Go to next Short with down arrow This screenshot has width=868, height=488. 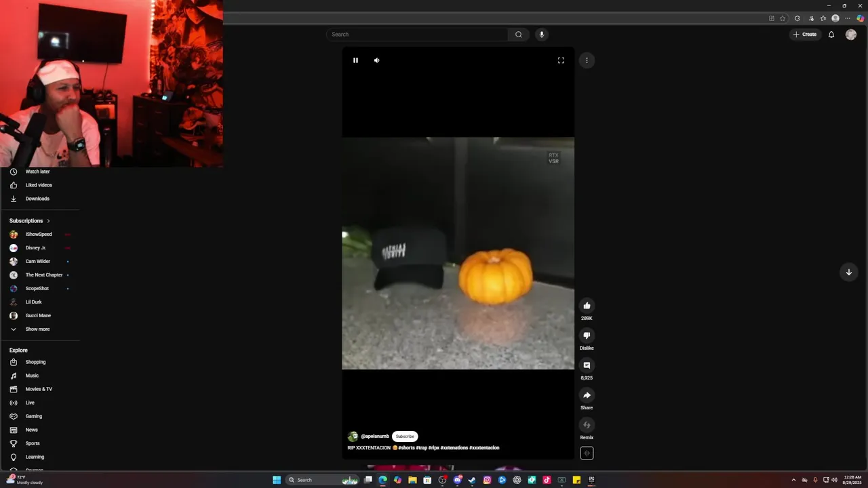tap(848, 272)
